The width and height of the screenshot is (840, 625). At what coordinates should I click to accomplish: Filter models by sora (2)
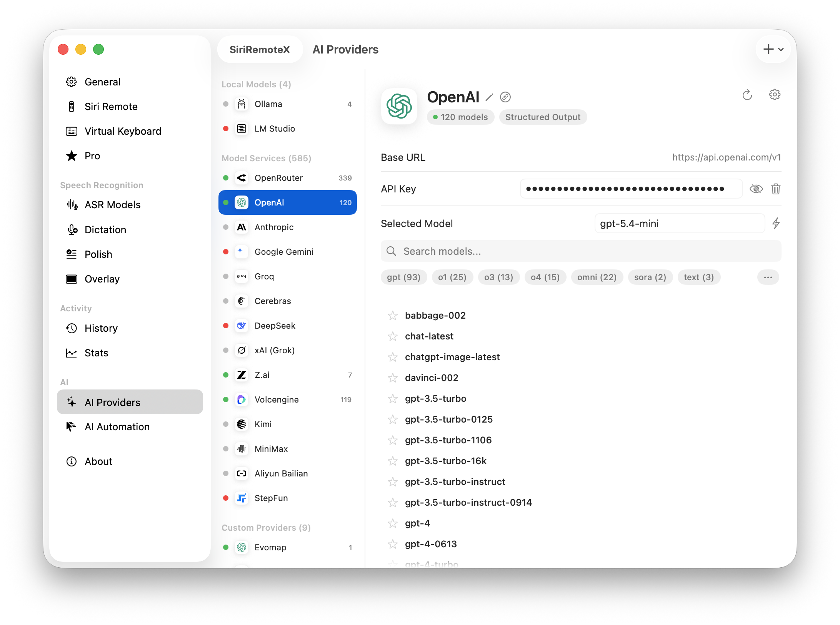click(650, 277)
